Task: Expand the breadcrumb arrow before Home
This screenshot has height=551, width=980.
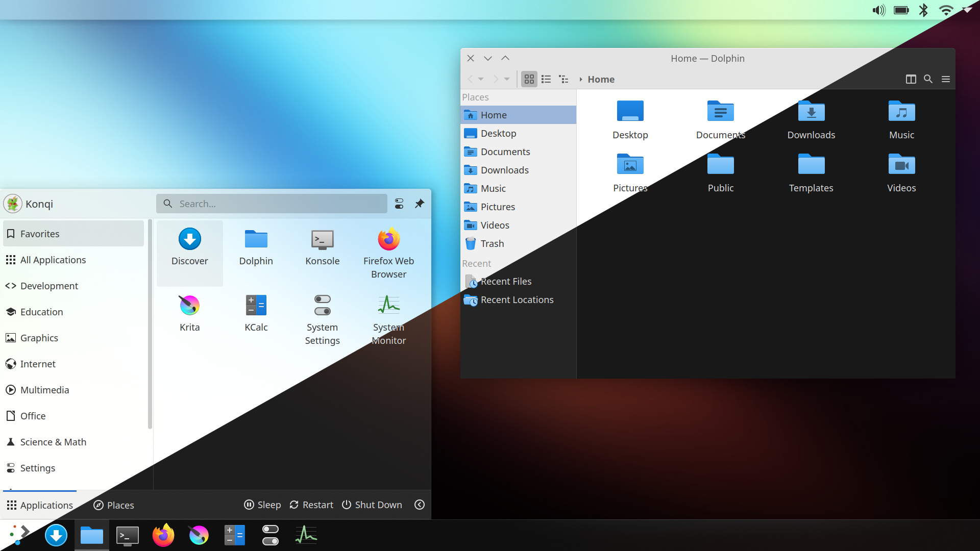Action: coord(581,79)
